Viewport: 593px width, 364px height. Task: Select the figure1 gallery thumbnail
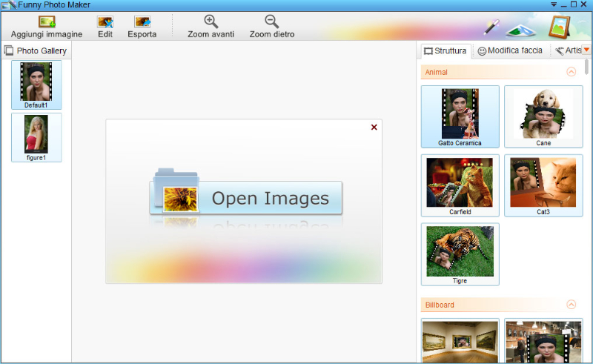coord(36,136)
